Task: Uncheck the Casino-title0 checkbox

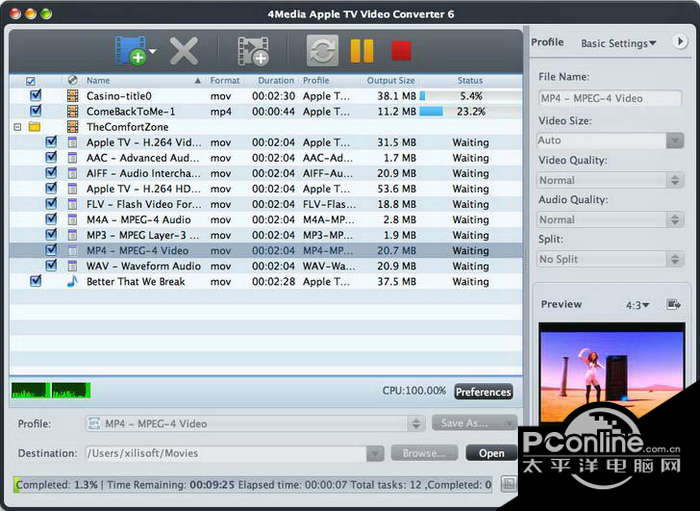Action: click(36, 96)
